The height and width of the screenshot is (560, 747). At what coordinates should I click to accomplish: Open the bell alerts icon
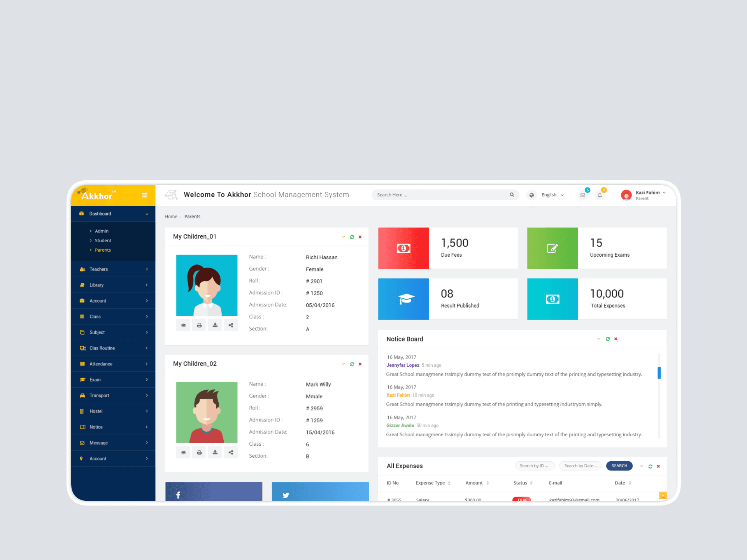tap(600, 195)
